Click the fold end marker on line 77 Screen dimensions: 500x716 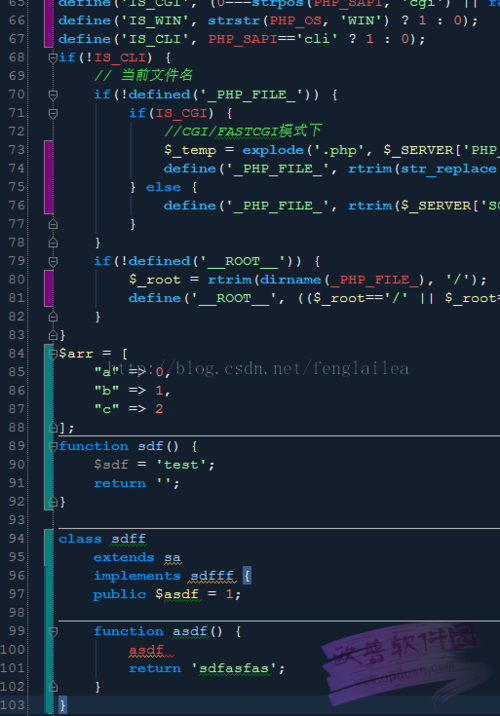tap(53, 224)
